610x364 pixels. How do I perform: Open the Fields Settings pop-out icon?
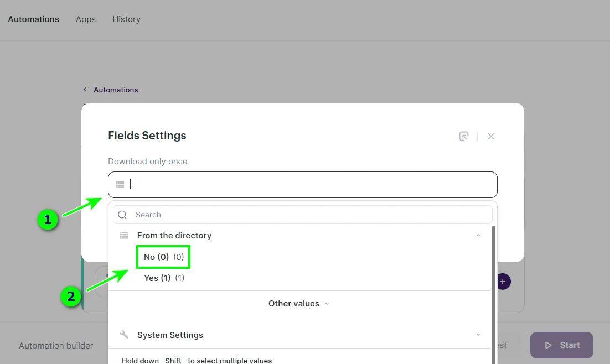[x=464, y=136]
